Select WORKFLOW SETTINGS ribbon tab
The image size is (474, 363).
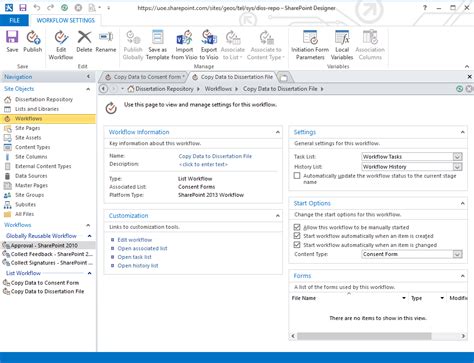[x=66, y=20]
